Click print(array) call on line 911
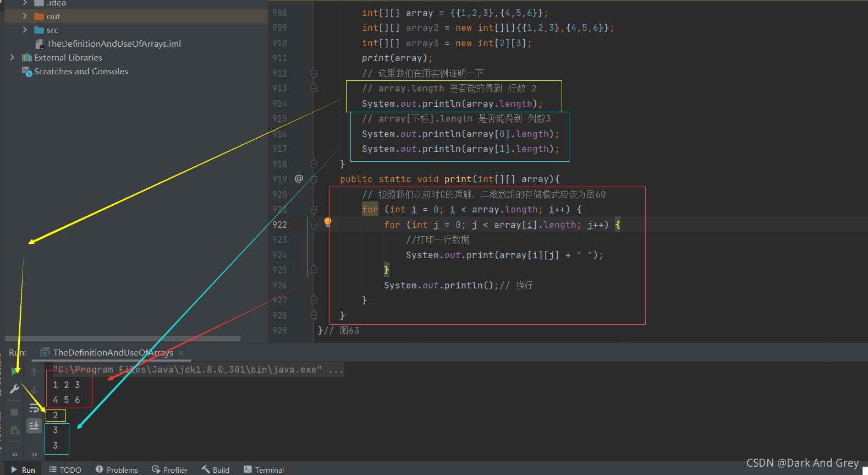The image size is (868, 475). click(x=397, y=58)
